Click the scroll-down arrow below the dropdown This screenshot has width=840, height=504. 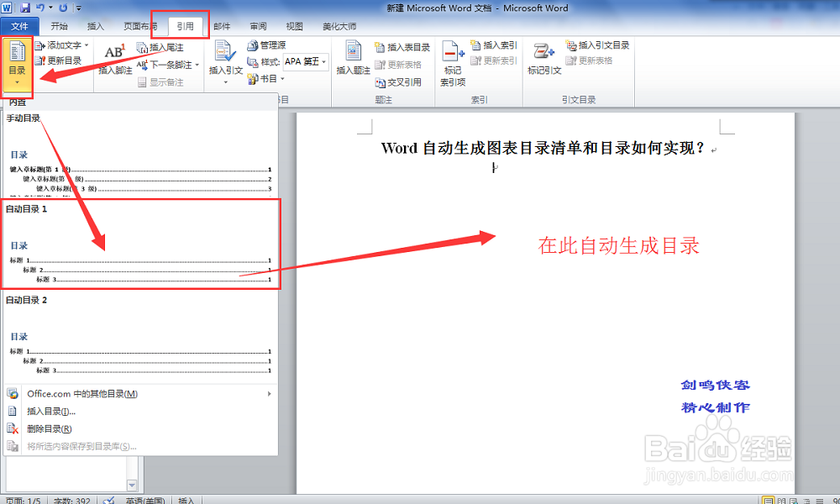pos(132,485)
